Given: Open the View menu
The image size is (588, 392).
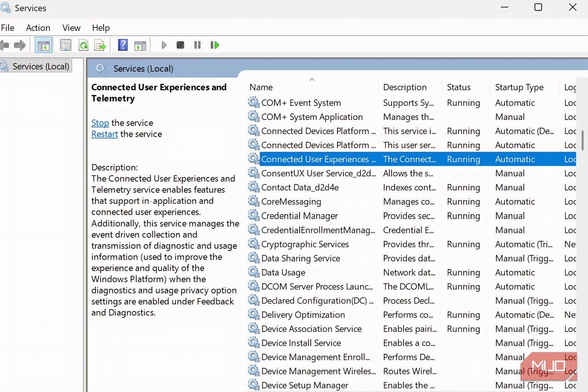Looking at the screenshot, I should click(71, 28).
